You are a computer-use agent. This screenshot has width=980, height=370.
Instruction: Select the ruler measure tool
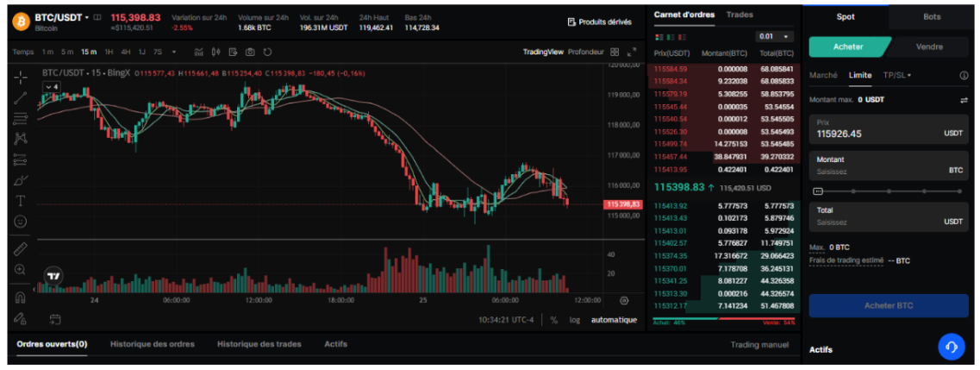(x=20, y=248)
